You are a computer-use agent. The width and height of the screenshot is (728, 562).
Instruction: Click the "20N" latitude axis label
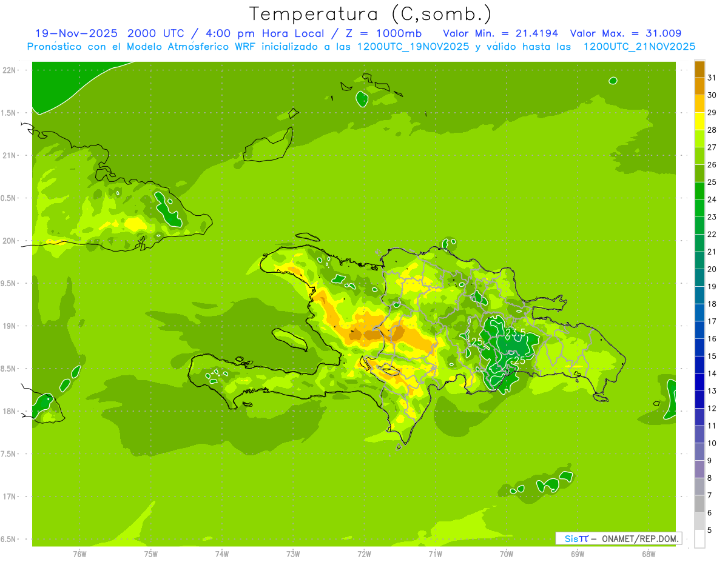pos(9,241)
